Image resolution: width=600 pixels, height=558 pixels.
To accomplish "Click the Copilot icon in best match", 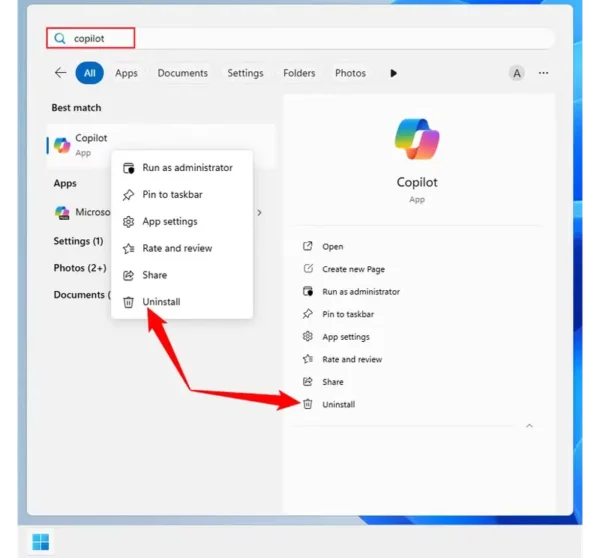I will [x=62, y=145].
